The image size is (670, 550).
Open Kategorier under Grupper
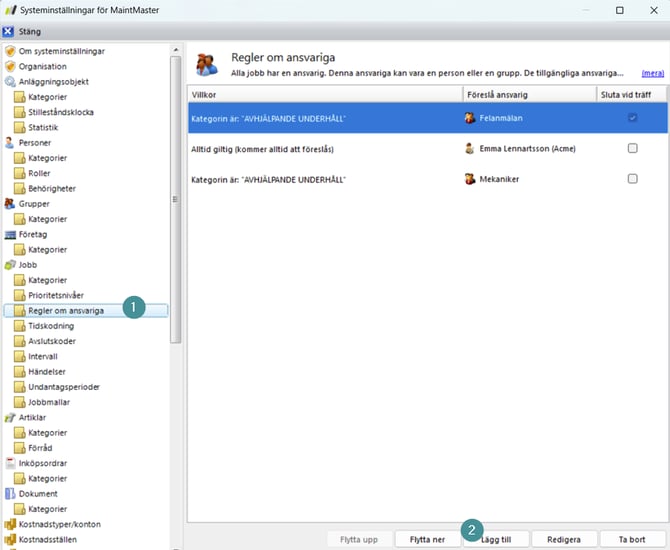pos(47,219)
